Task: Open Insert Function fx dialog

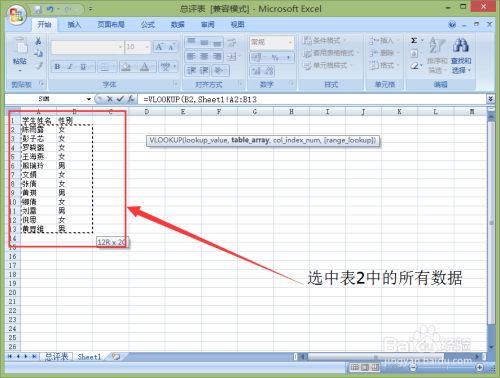Action: click(131, 99)
